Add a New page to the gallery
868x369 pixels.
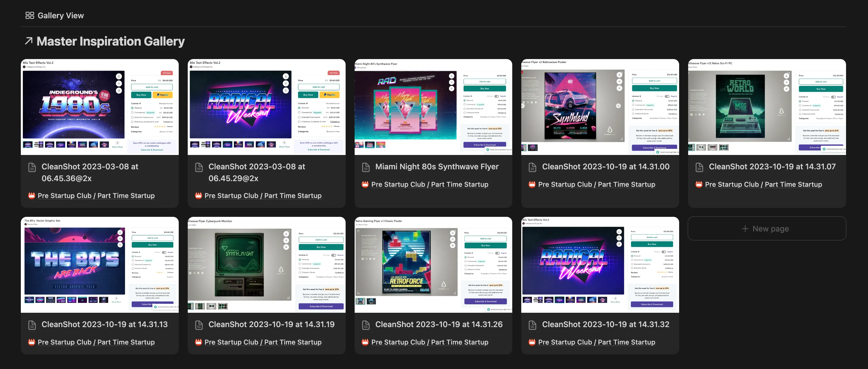pos(767,229)
